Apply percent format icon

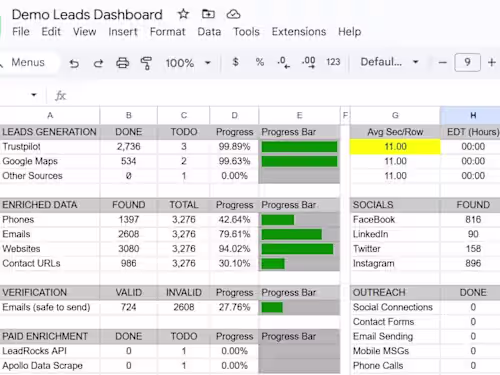point(260,62)
